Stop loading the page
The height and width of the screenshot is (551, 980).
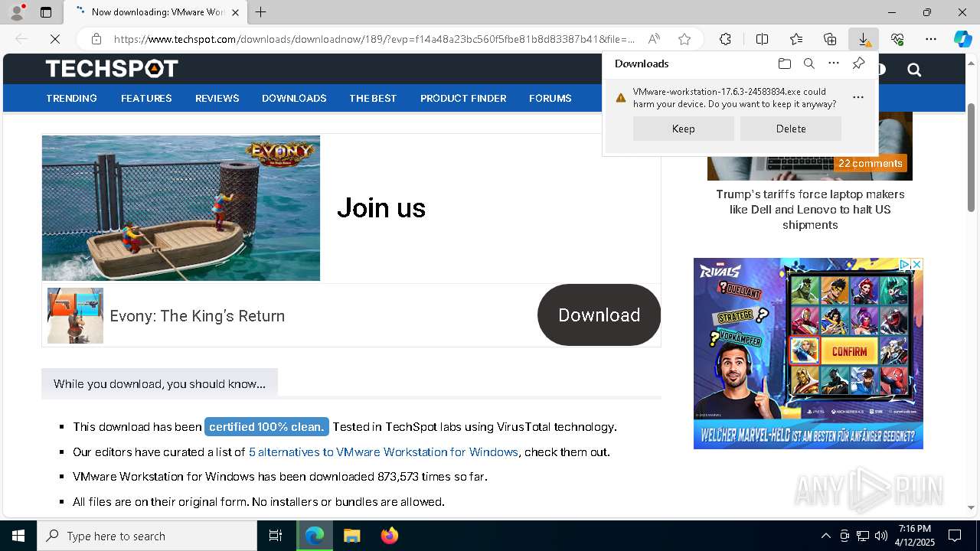[x=54, y=39]
